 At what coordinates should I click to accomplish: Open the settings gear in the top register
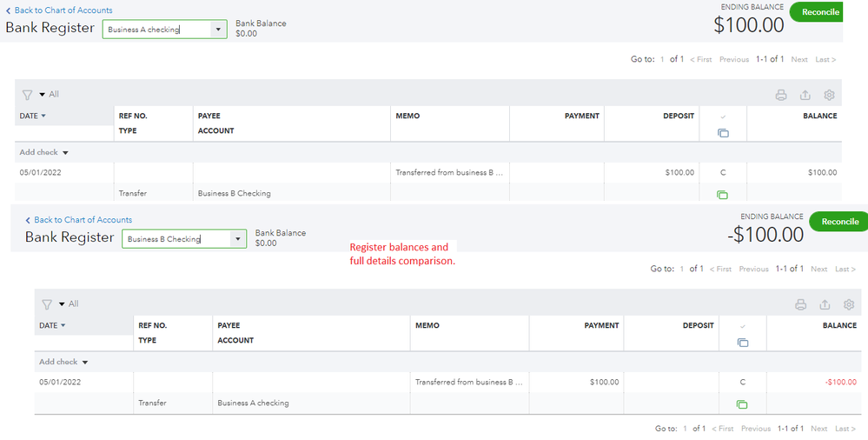click(x=829, y=95)
